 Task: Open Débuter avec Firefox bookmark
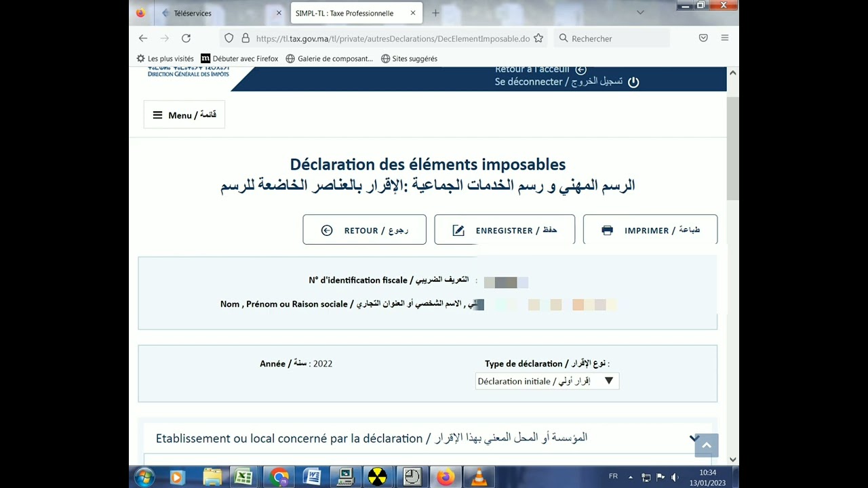click(x=239, y=59)
